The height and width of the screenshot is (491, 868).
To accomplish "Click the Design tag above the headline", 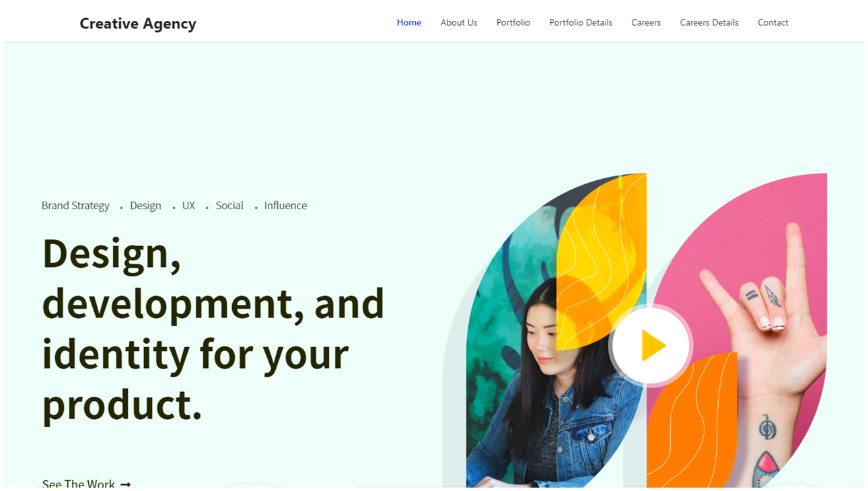I will (145, 206).
